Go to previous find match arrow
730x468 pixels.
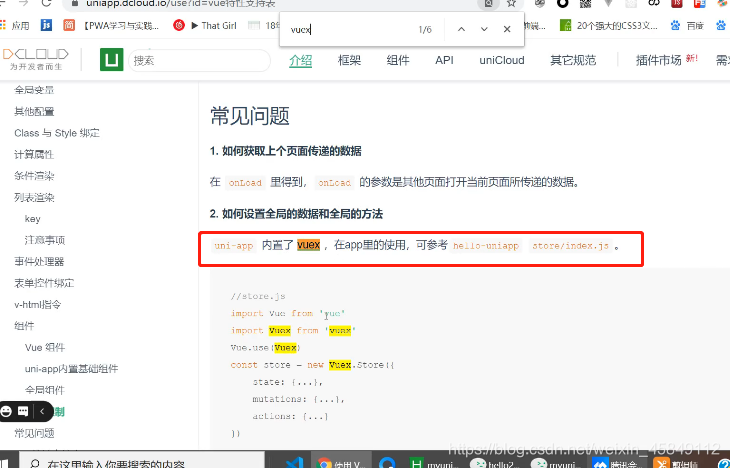point(461,29)
